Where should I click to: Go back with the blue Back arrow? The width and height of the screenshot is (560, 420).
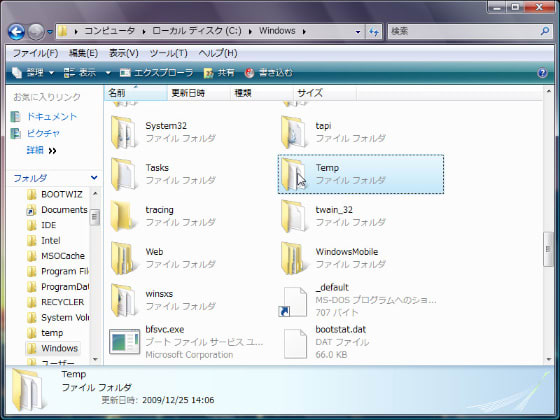16,32
